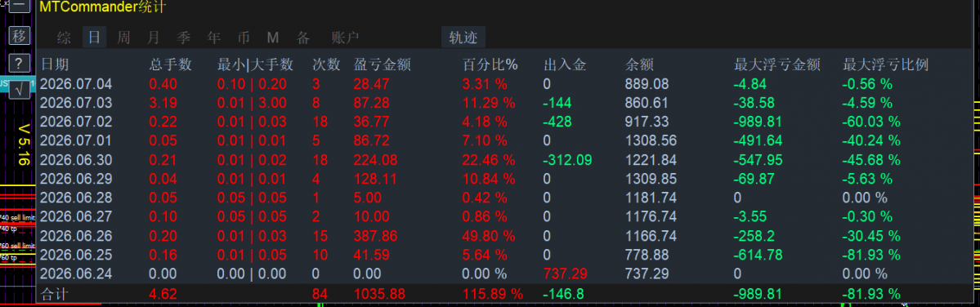
Task: Switch to the 周 weekly tab
Action: 123,38
